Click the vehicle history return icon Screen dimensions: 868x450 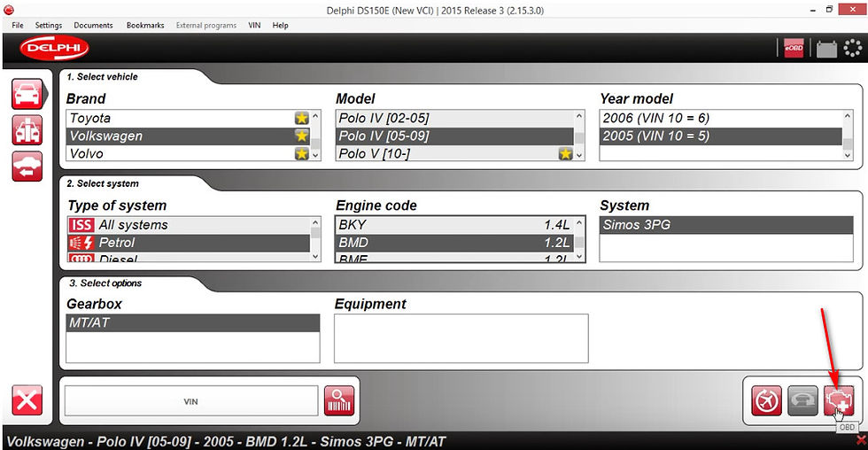point(27,166)
